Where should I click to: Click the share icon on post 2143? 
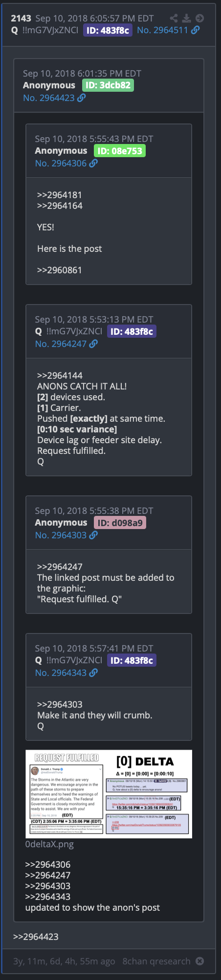click(x=174, y=18)
